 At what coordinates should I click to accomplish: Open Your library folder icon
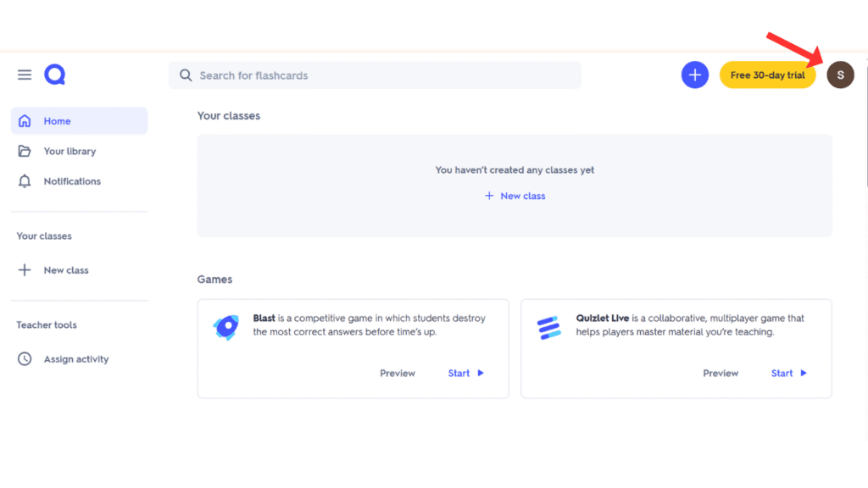pos(24,151)
